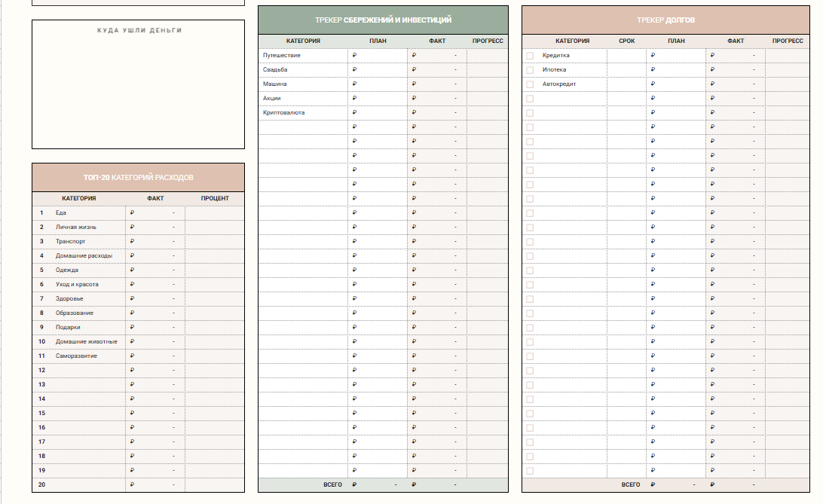The width and height of the screenshot is (823, 504).
Task: Click the Факт cell for Подарки
Action: [154, 328]
